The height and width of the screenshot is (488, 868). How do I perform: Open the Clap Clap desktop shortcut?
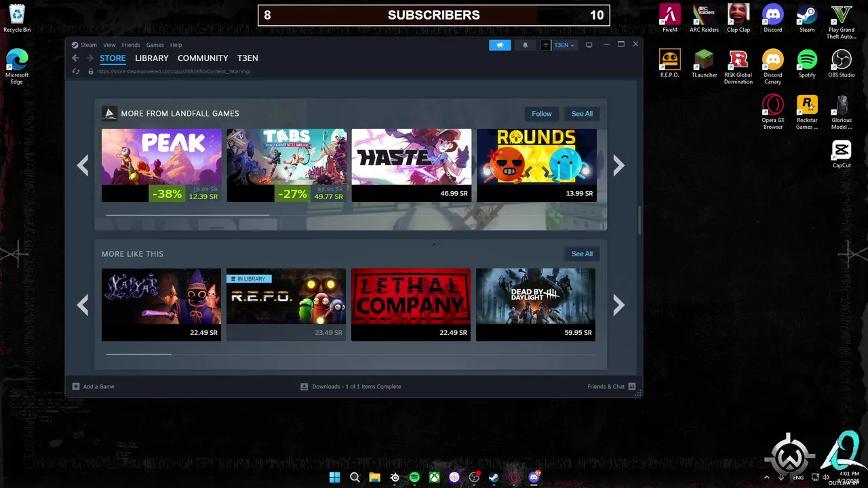[x=738, y=19]
